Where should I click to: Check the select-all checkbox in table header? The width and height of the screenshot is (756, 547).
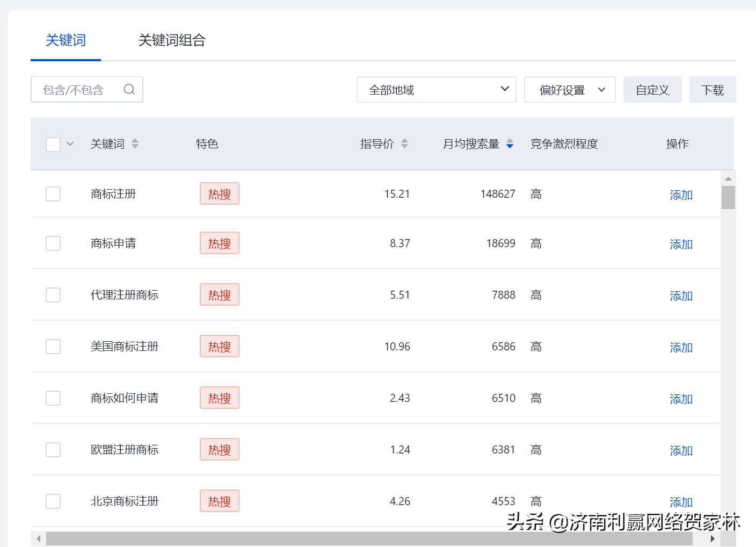click(x=53, y=143)
